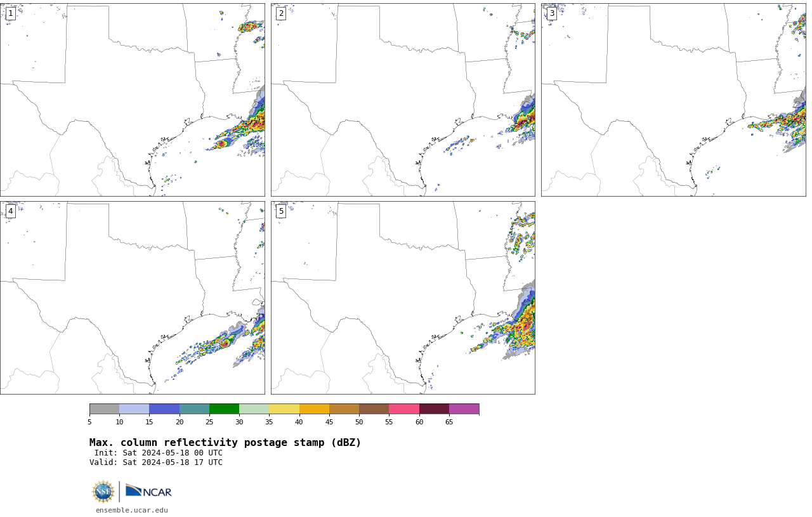The image size is (812, 517).
Task: Open ensemble member 4 reflectivity panel
Action: (133, 298)
